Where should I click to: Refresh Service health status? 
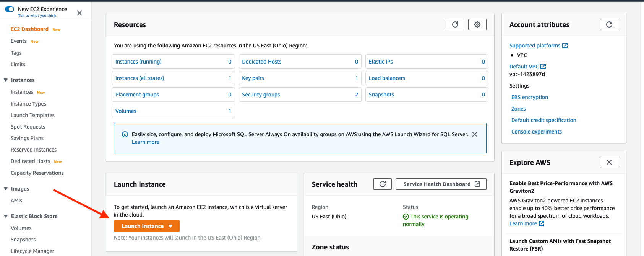pos(382,184)
